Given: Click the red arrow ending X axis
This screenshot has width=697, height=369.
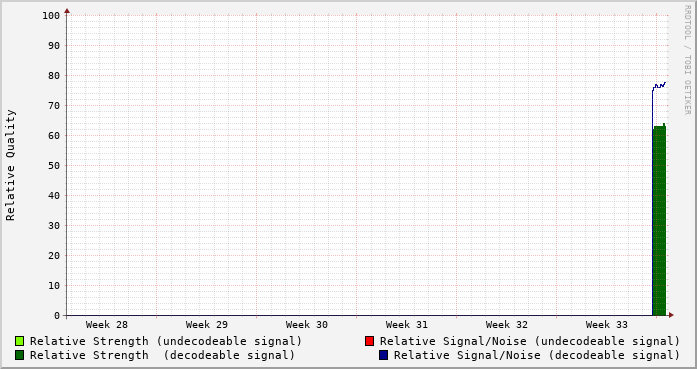Looking at the screenshot, I should pos(671,315).
